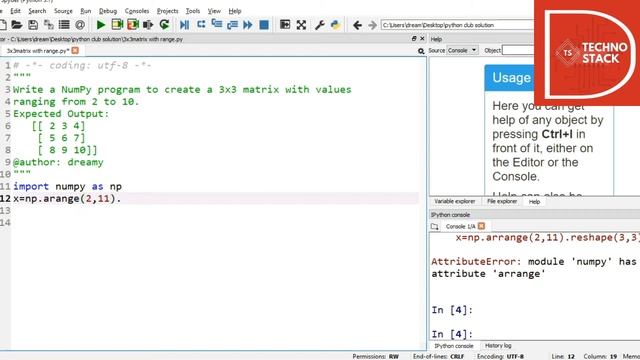Click the Fullscreen mode icon
The height and width of the screenshot is (360, 640).
tap(301, 25)
